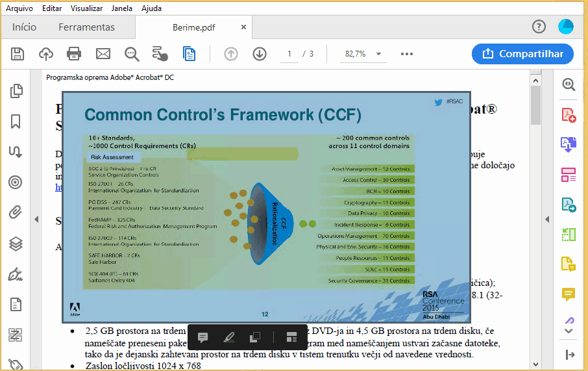Viewport: 588px width, 371px height.
Task: Open attachments paperclip panel
Action: pyautogui.click(x=16, y=212)
